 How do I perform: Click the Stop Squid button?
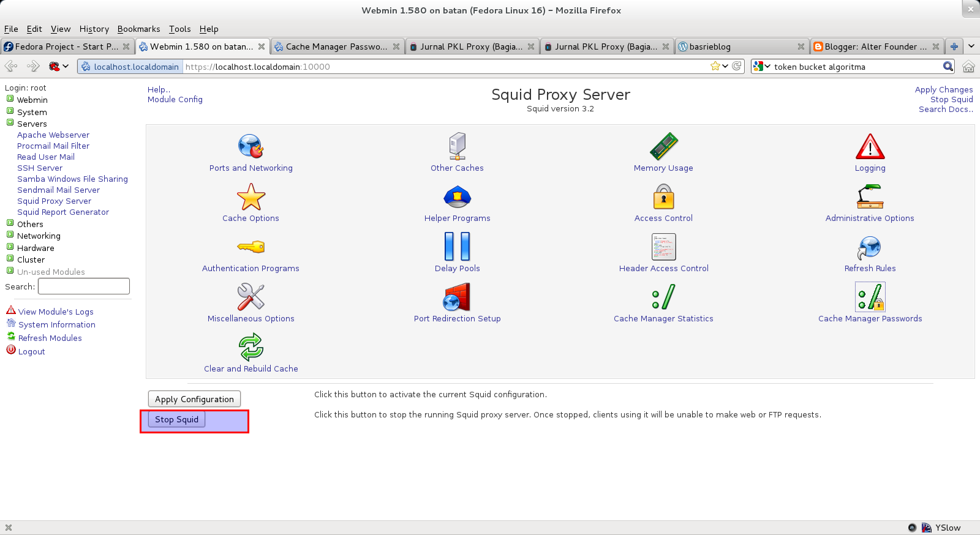(176, 419)
